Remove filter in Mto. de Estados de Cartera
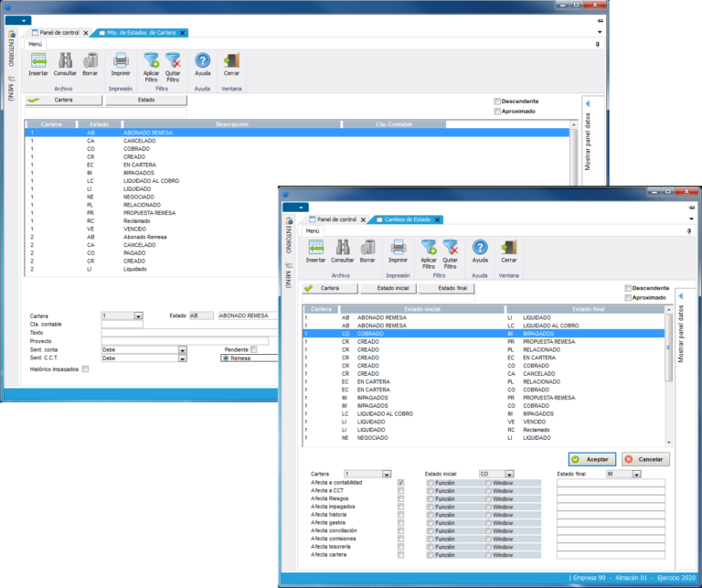 click(174, 61)
